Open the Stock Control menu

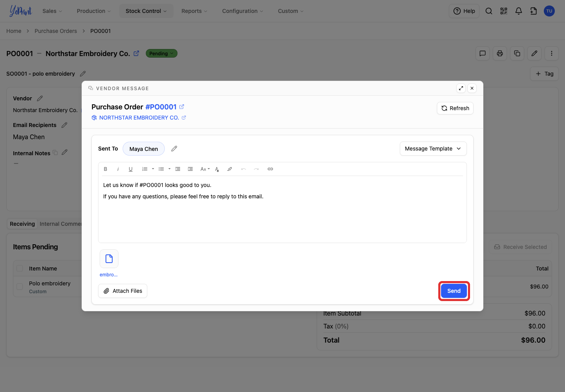[146, 11]
